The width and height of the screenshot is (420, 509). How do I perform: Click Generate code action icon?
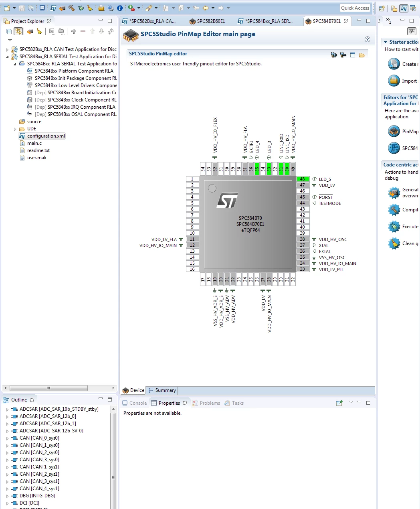tap(394, 193)
